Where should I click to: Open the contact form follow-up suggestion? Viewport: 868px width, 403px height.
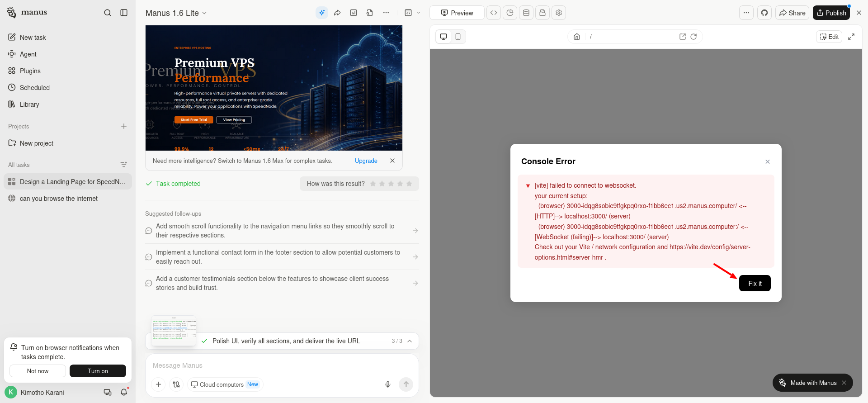pyautogui.click(x=282, y=257)
